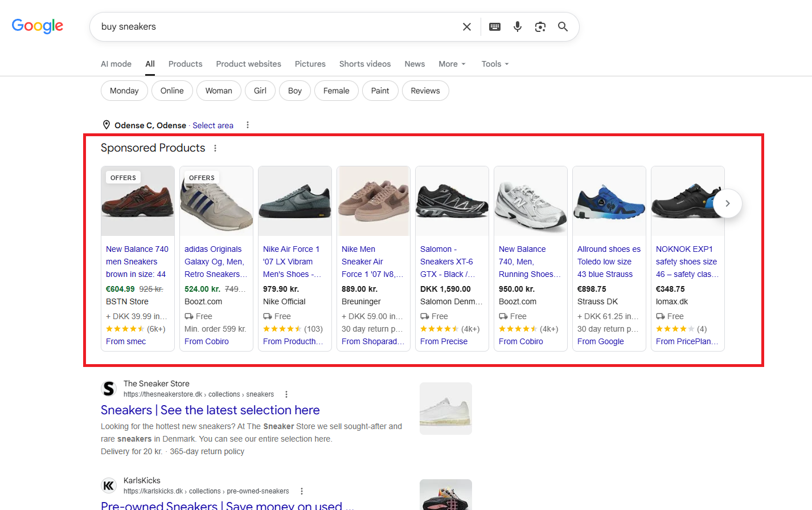This screenshot has width=812, height=510.
Task: Open Allround shoes Toledo low link
Action: (x=609, y=262)
